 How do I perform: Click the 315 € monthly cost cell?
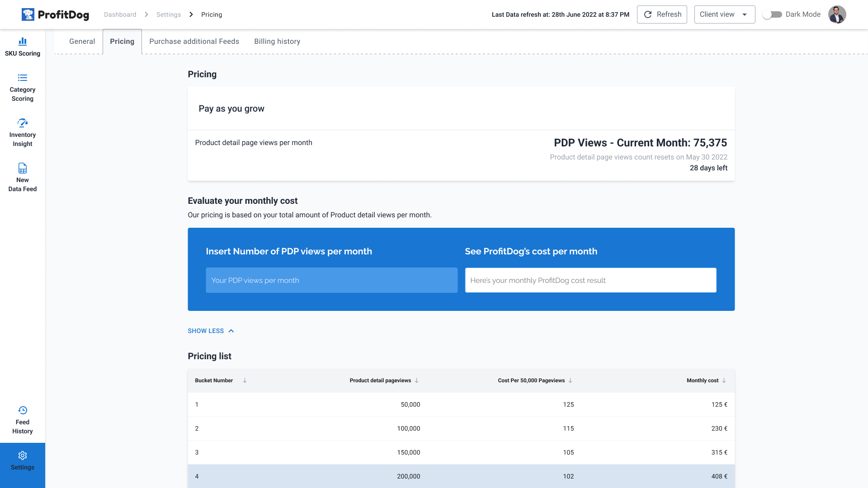click(719, 452)
